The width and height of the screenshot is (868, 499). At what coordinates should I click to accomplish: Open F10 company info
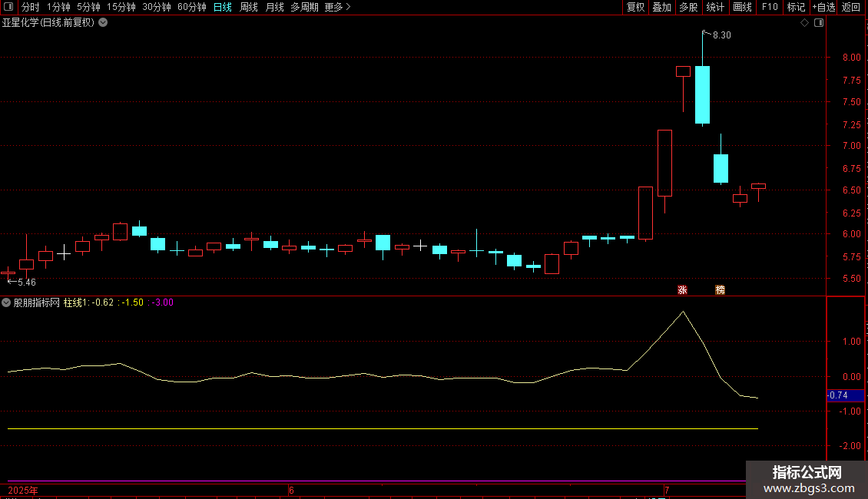(x=770, y=7)
